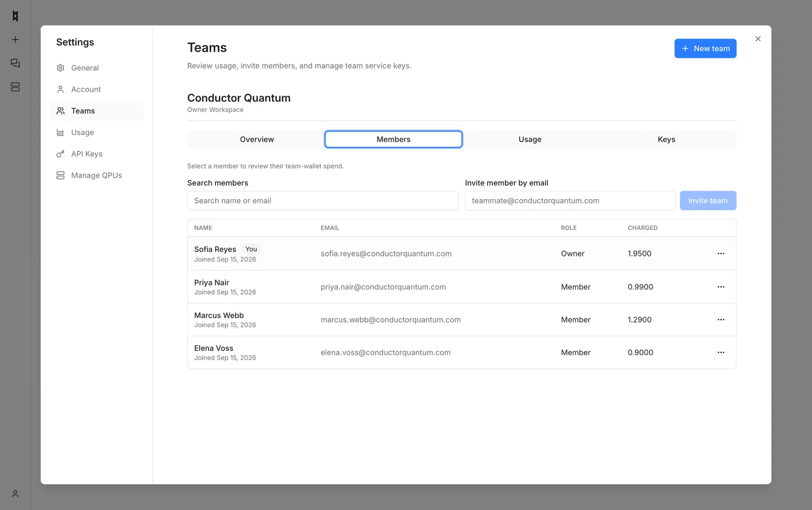
Task: Click the EMAIL column header
Action: [330, 228]
